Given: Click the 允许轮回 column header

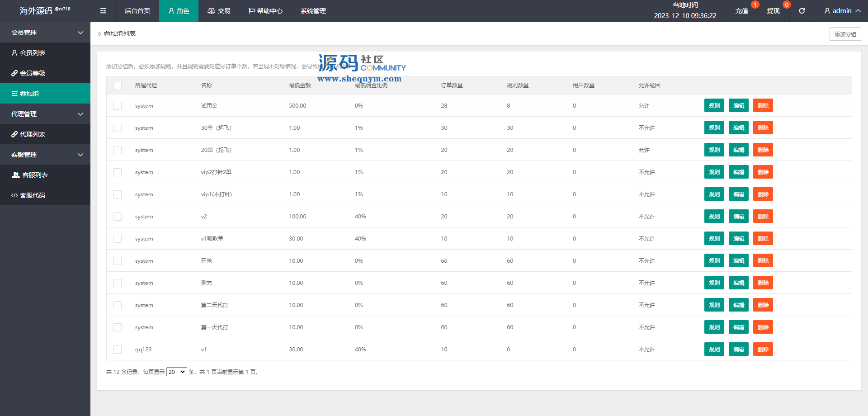Looking at the screenshot, I should click(x=649, y=85).
